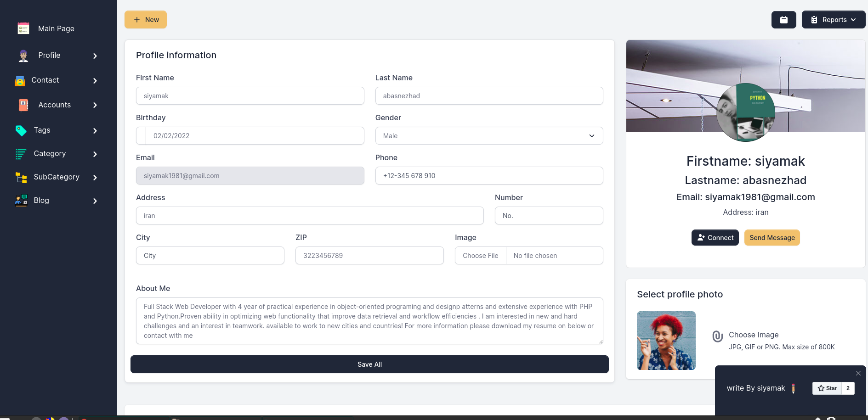868x420 pixels.
Task: Click the Blog sidebar icon
Action: pos(21,201)
